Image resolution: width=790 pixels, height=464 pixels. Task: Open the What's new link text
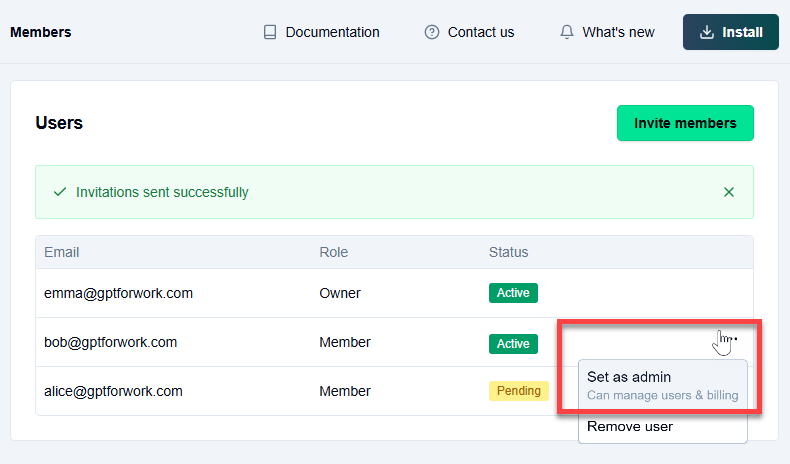[618, 32]
